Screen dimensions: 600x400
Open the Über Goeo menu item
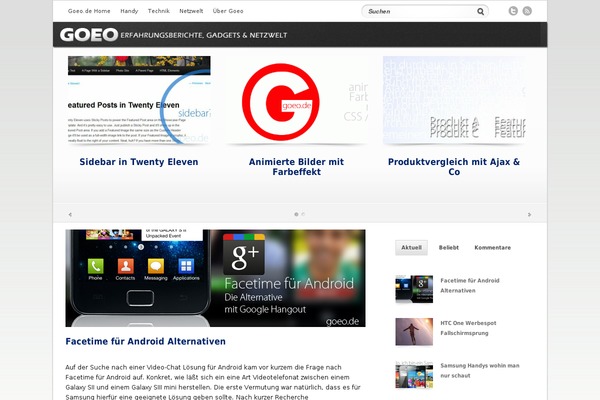click(x=228, y=11)
